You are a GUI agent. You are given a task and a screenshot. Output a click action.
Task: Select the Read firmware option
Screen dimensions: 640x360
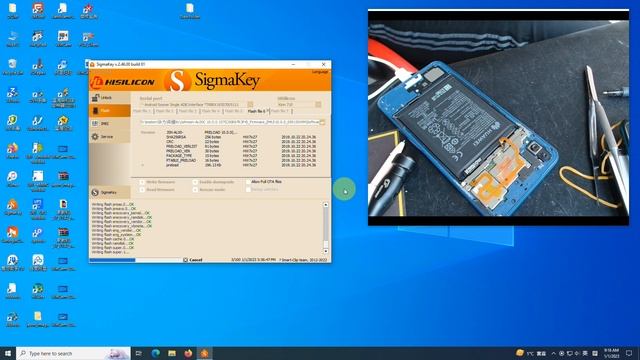point(157,190)
